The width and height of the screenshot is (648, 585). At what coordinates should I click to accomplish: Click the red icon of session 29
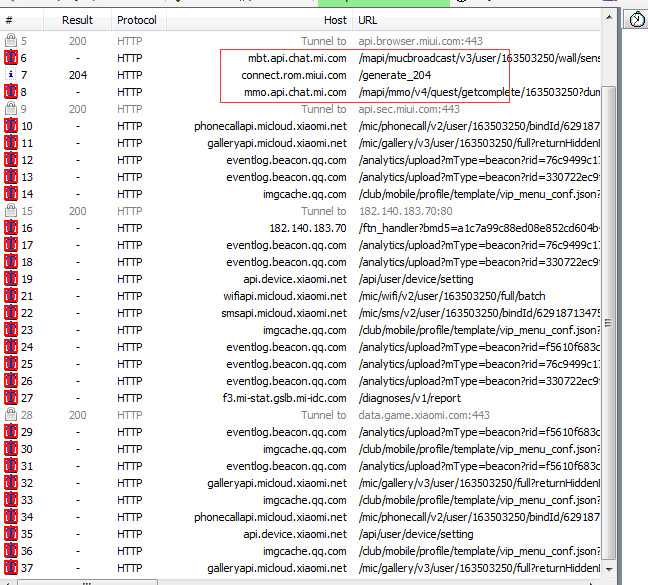click(11, 431)
